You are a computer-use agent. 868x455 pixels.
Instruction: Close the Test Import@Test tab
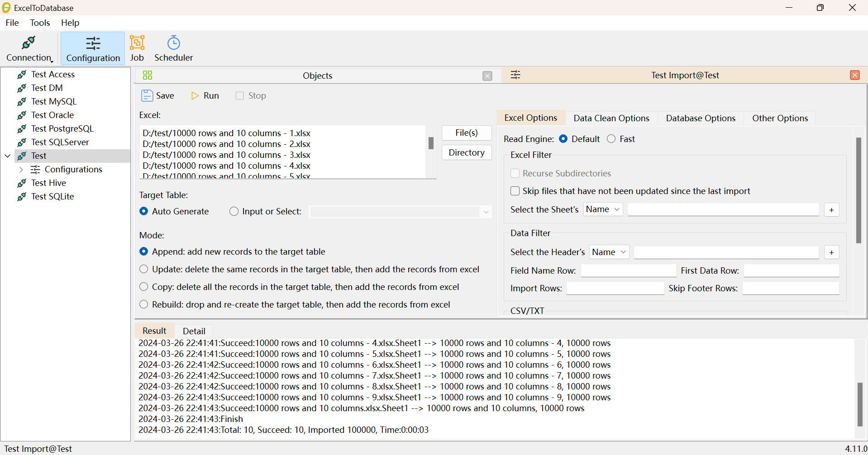(854, 76)
